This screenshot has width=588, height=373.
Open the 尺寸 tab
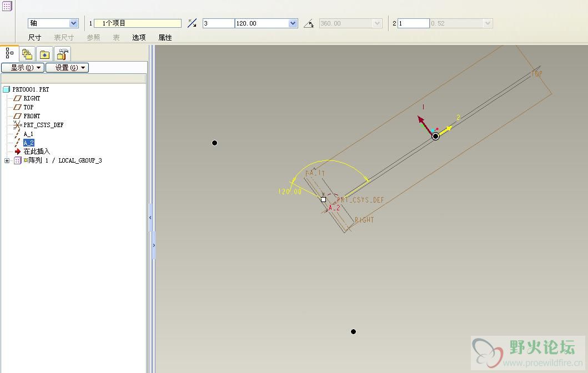[x=34, y=38]
